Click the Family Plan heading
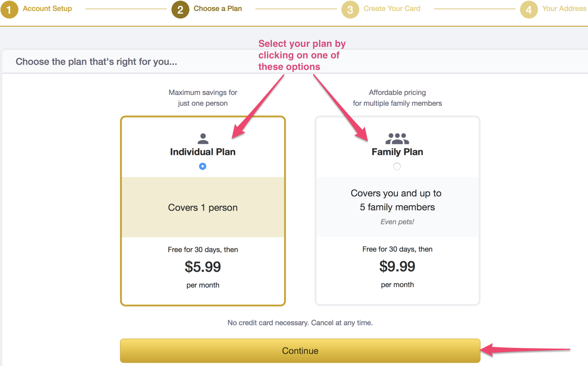 click(397, 152)
